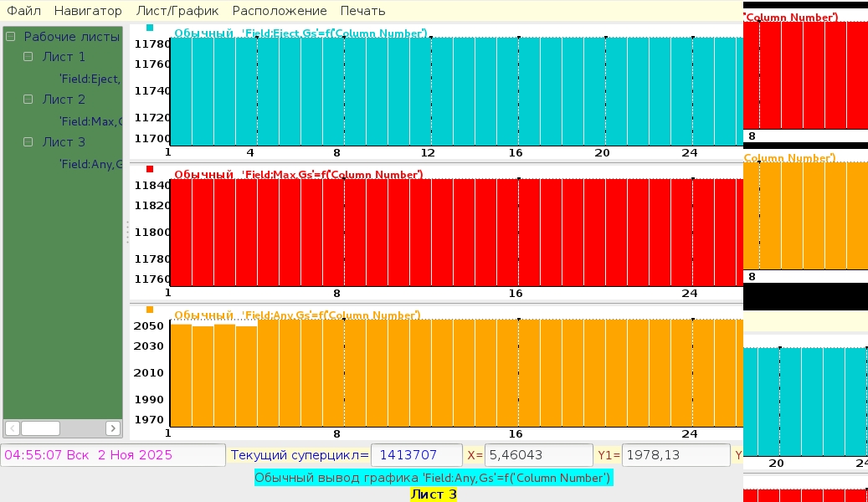Screen dimensions: 868x502
Task: Click the X= coordinate field
Action: (x=539, y=455)
